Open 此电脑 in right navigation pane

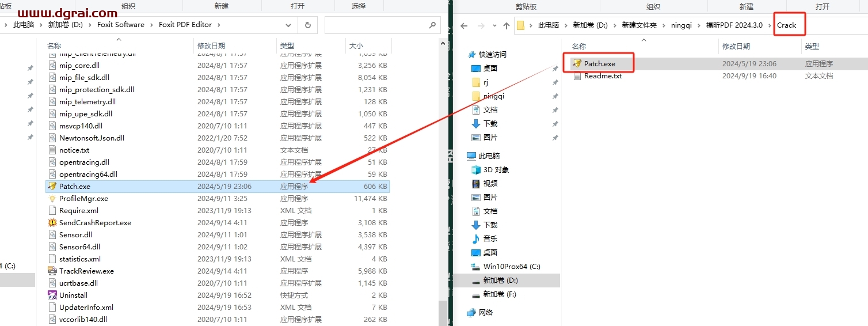(483, 156)
